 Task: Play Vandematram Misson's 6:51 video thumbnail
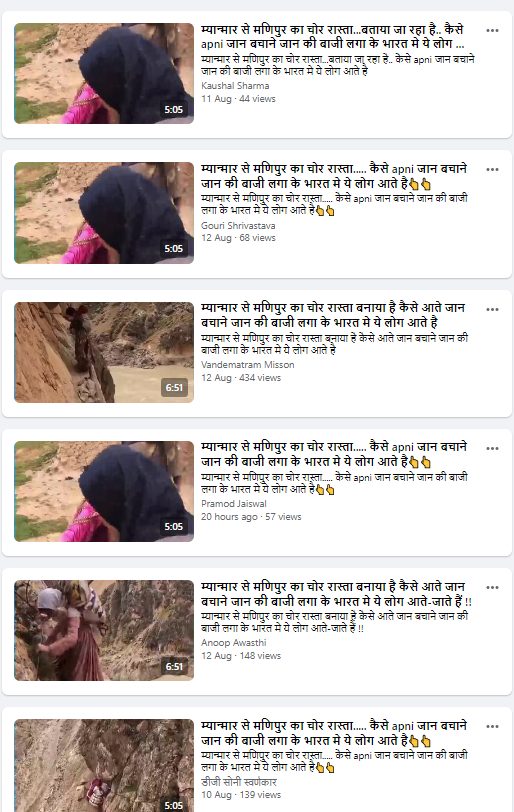tap(104, 352)
